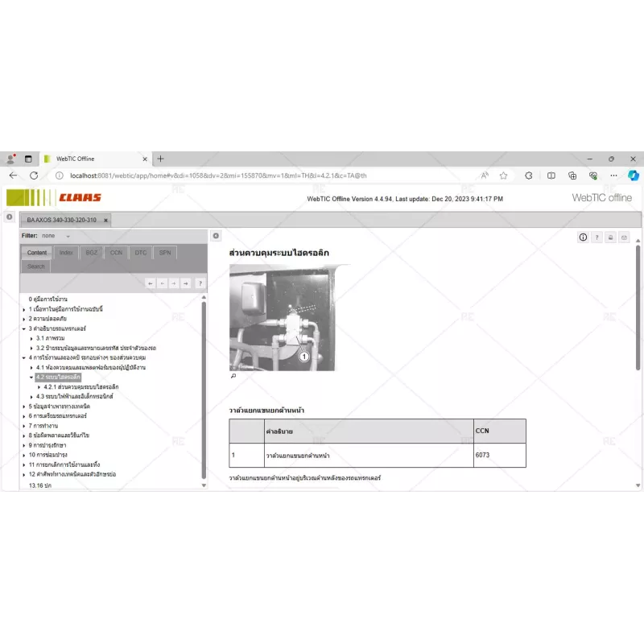This screenshot has height=644, width=644.
Task: Open the document info icon
Action: (x=583, y=237)
